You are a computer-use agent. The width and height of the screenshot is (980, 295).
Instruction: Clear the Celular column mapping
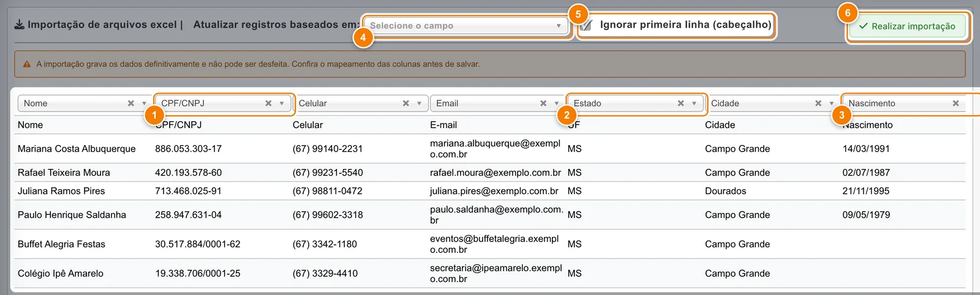point(405,103)
